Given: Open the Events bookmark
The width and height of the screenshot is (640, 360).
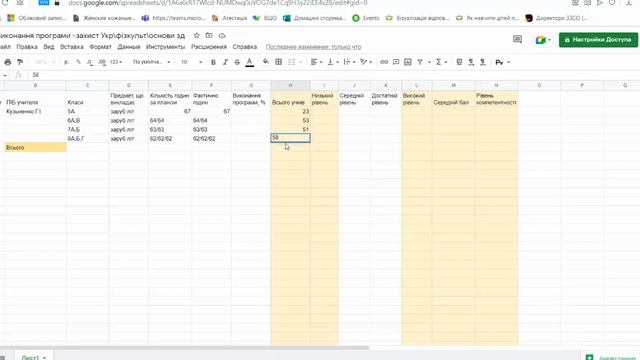Looking at the screenshot, I should (366, 18).
